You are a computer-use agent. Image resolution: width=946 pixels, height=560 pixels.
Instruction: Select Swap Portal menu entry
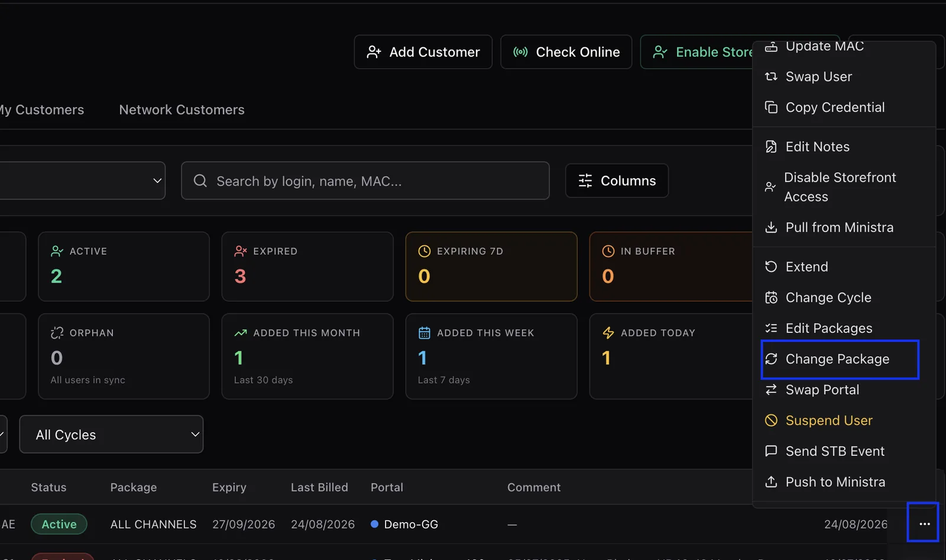[x=844, y=390]
